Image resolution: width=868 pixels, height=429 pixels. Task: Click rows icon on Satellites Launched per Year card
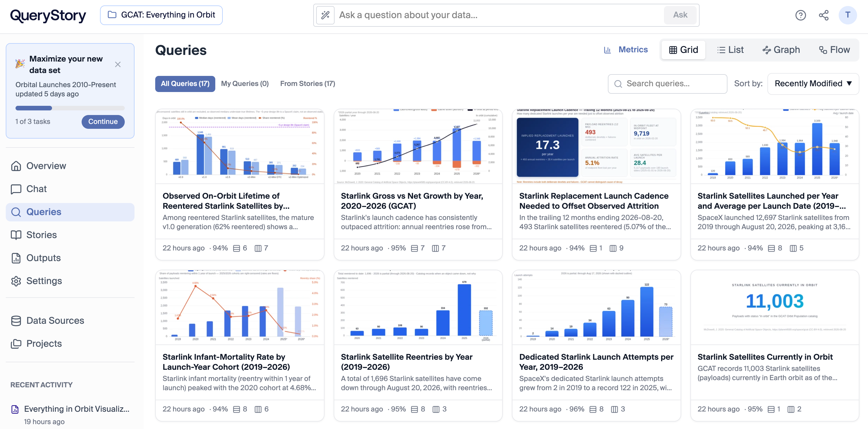(x=771, y=248)
